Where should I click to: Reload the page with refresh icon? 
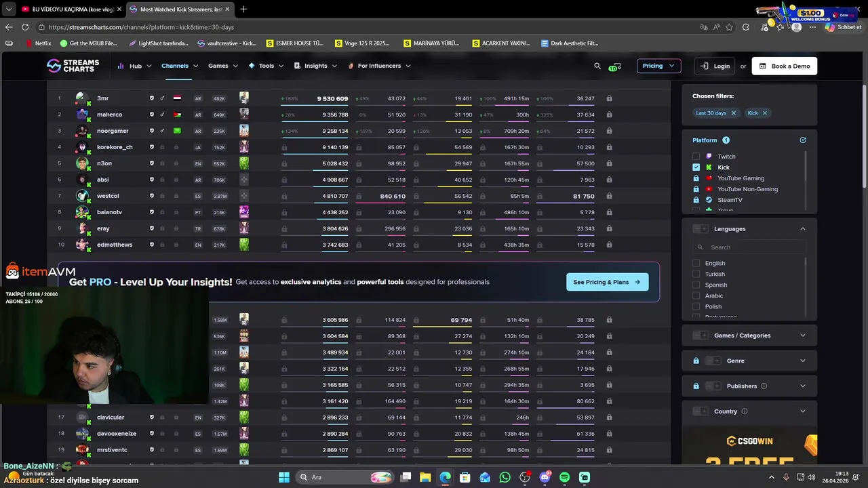(25, 27)
